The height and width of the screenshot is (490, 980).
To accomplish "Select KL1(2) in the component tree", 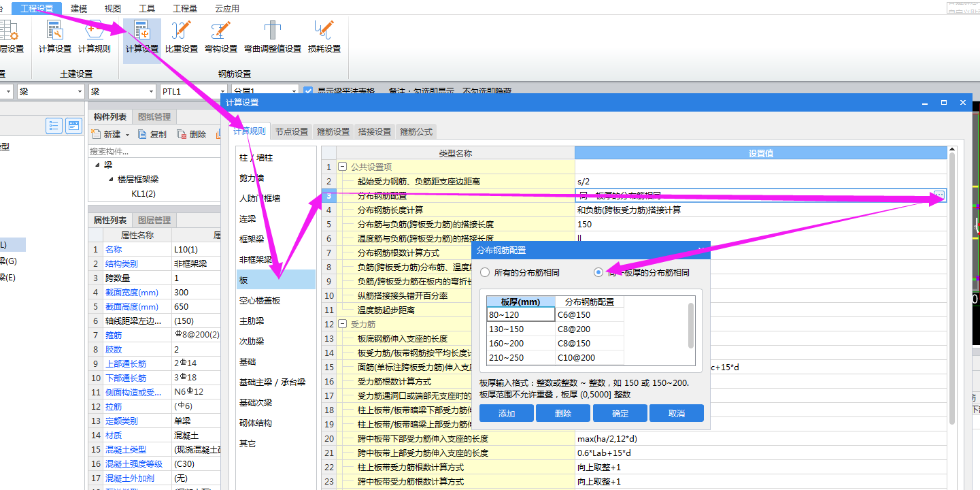I will (x=143, y=194).
